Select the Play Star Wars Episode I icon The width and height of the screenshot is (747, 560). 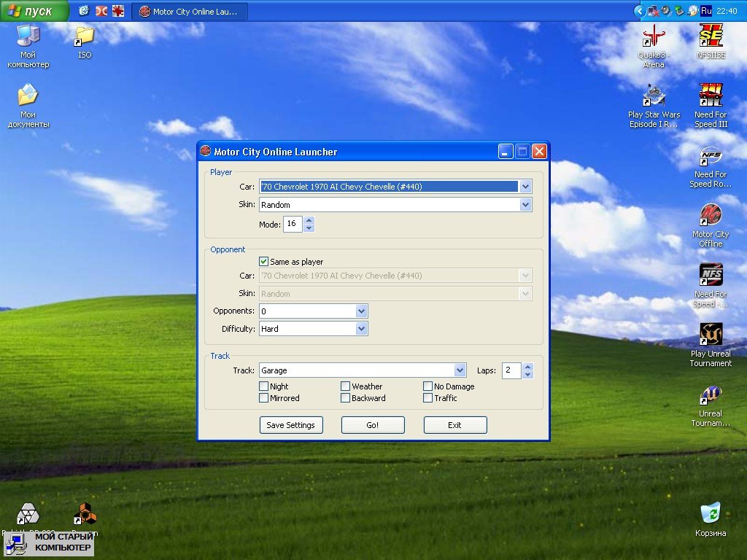pyautogui.click(x=654, y=97)
